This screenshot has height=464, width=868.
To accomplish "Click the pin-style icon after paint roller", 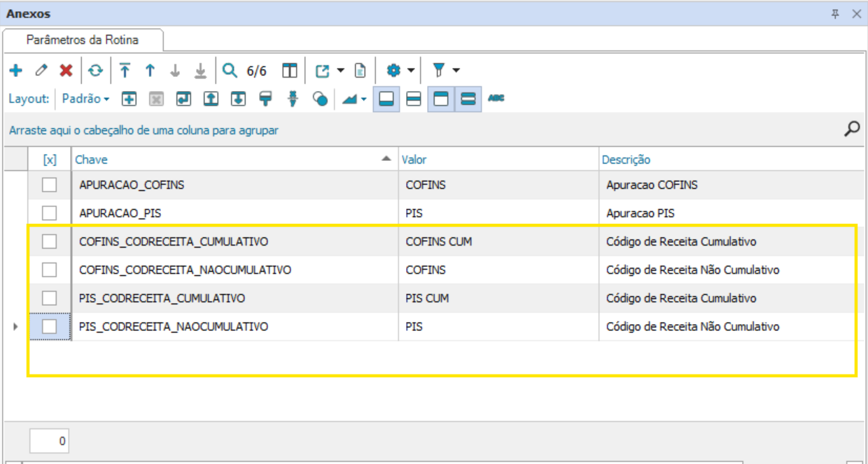I will click(x=293, y=99).
